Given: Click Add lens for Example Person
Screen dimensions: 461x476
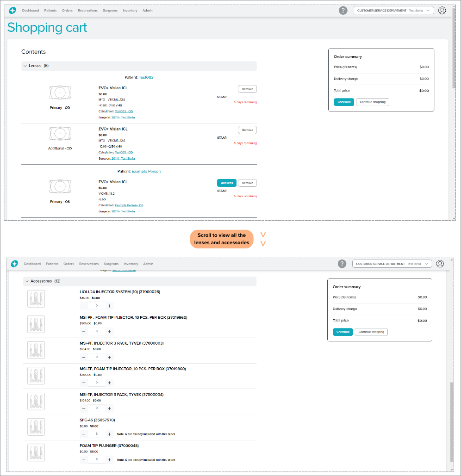Looking at the screenshot, I should (226, 183).
